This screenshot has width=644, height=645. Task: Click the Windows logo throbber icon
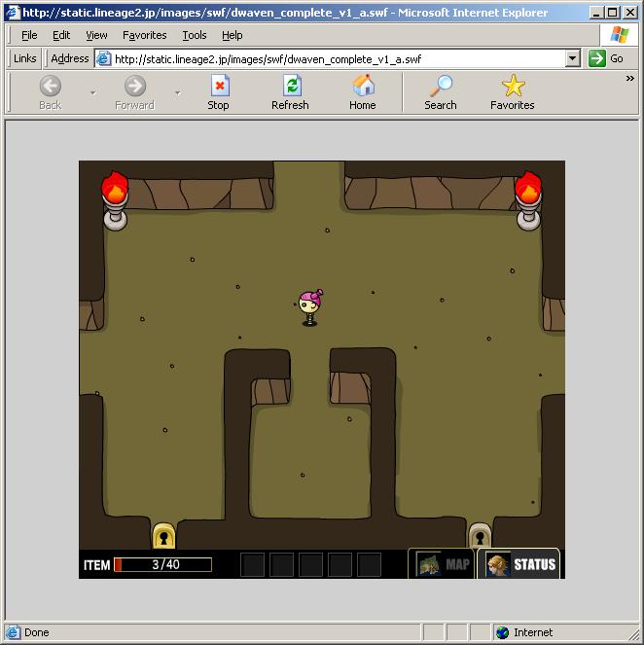pyautogui.click(x=620, y=35)
